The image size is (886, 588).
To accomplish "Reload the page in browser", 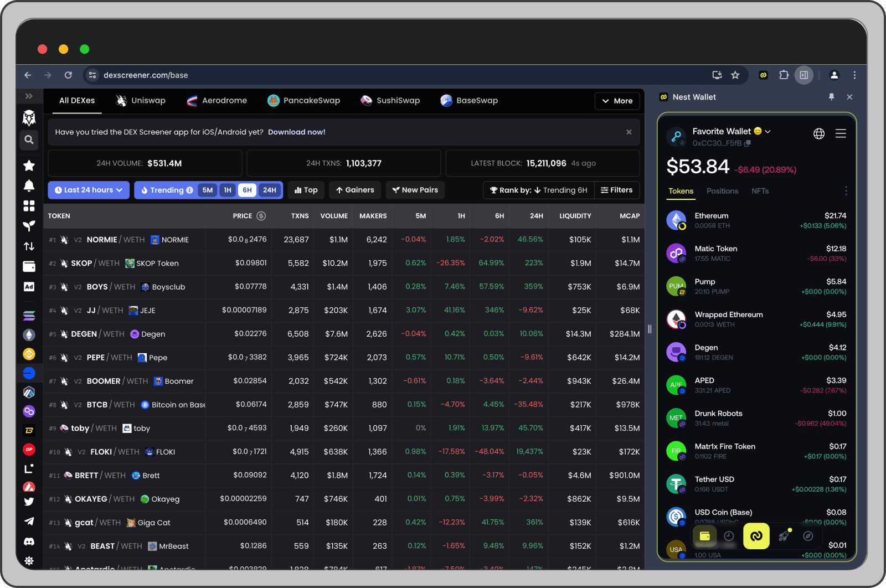I will pyautogui.click(x=68, y=75).
